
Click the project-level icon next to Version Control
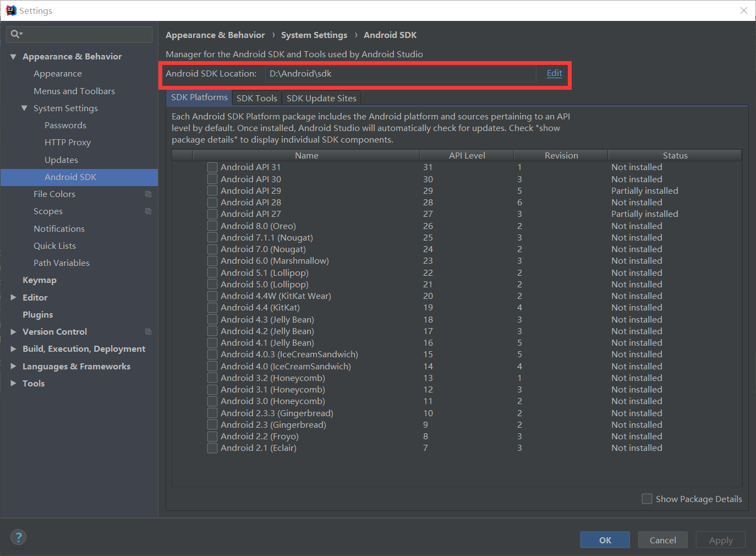coord(148,331)
